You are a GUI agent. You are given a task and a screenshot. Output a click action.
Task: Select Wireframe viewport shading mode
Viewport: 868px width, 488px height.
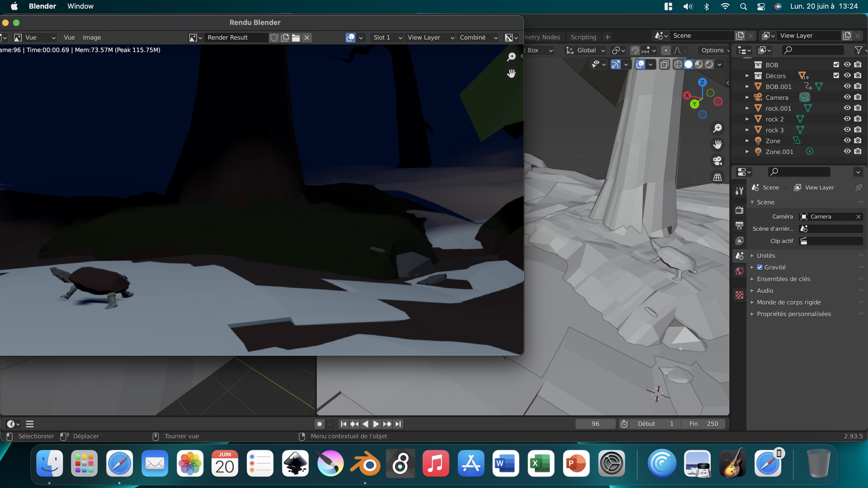678,64
